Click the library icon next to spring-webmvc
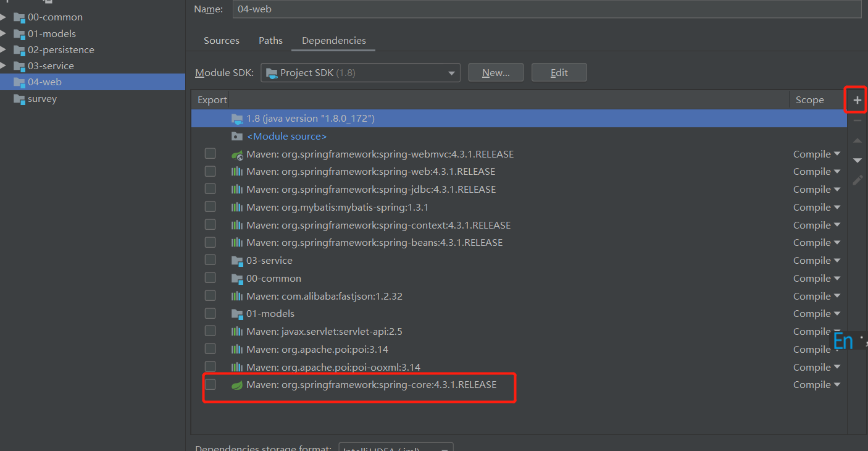This screenshot has width=868, height=451. pyautogui.click(x=237, y=153)
